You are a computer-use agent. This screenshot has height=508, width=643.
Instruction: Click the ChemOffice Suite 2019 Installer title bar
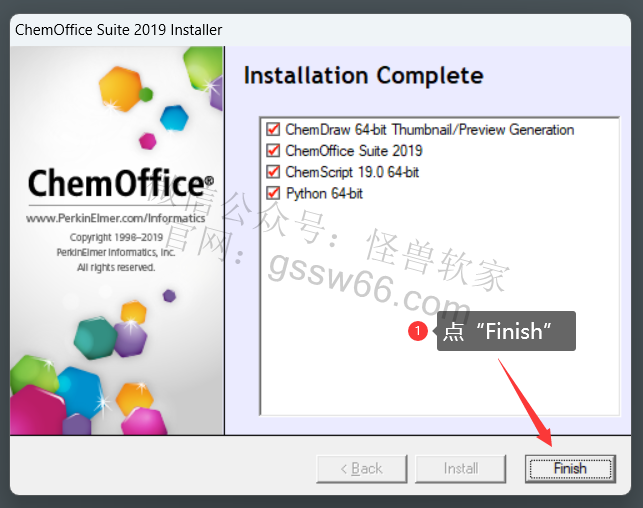coord(320,30)
